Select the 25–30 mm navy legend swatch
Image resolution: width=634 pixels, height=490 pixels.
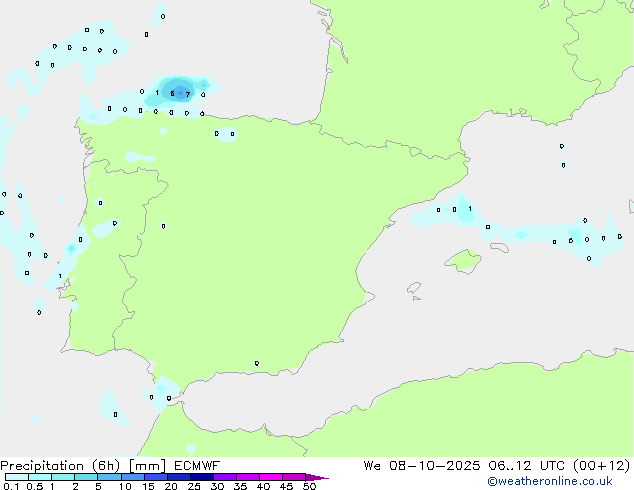[202, 477]
